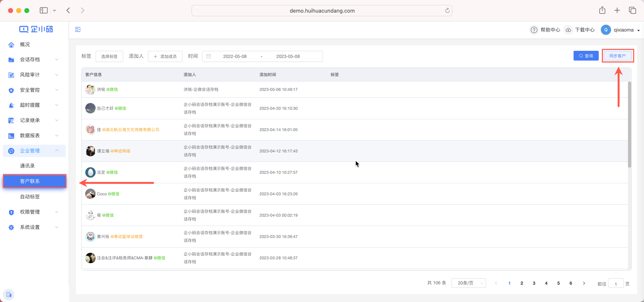Click the 权限管理 shield icon
This screenshot has height=302, width=644.
[x=11, y=212]
